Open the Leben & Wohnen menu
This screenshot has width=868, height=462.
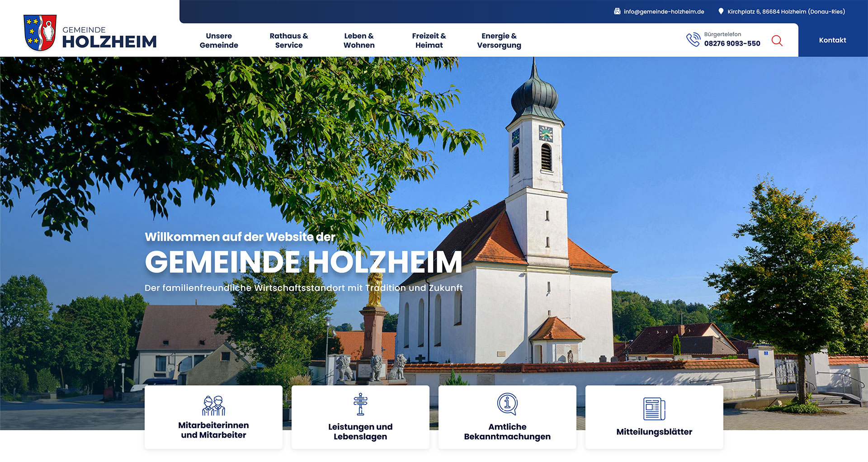[359, 40]
